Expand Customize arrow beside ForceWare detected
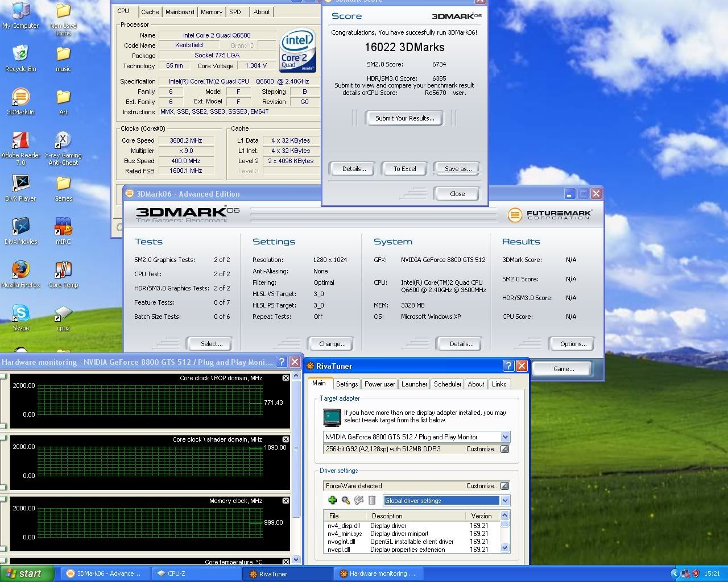Screen dimensions: 728x582 tap(504, 486)
